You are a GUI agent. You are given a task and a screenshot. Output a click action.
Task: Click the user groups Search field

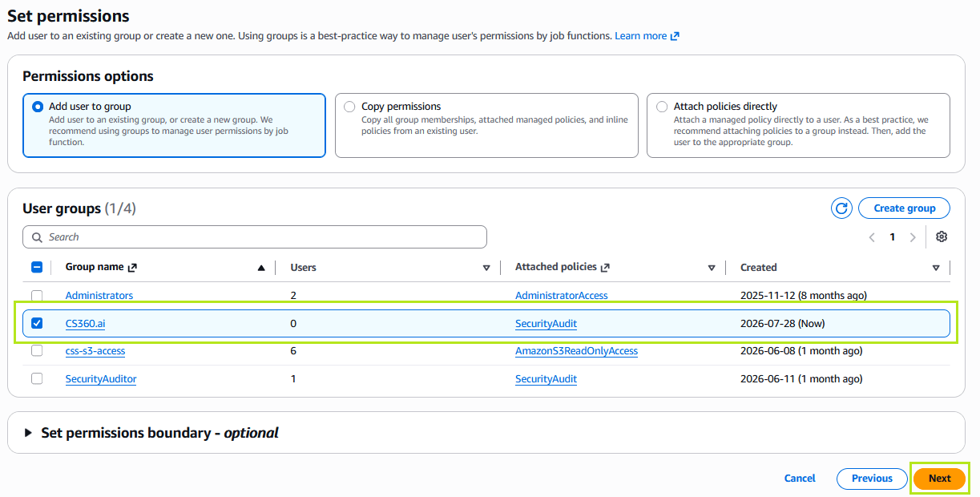click(x=255, y=237)
